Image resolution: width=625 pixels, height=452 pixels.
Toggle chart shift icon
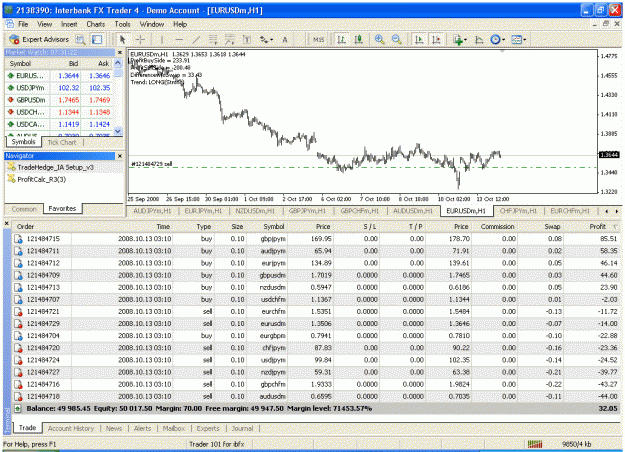pos(436,39)
